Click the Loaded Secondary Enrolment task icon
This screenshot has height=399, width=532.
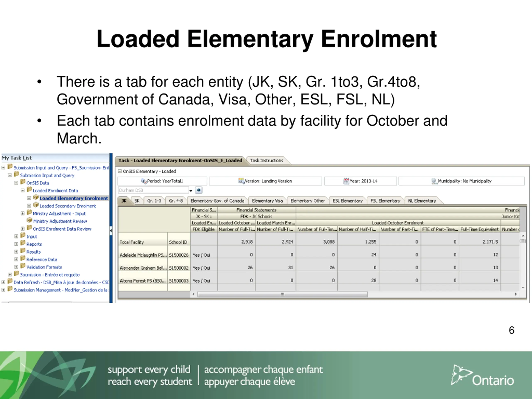point(36,205)
